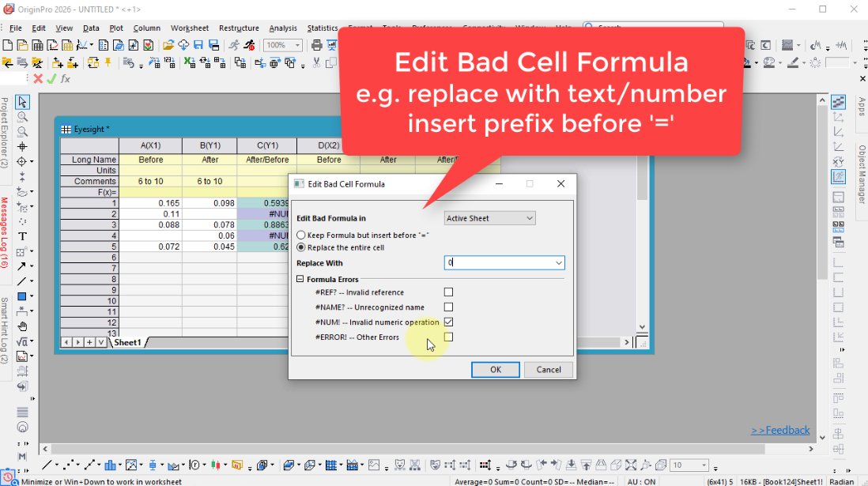Click Cancel in Edit Bad Cell Formula dialog

tap(549, 369)
